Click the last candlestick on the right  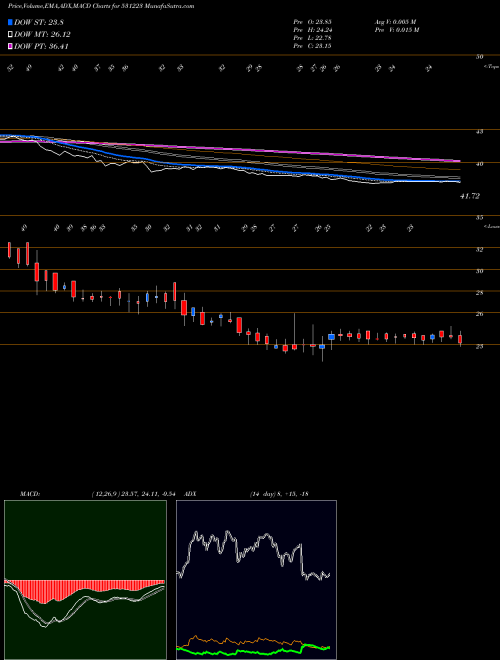coord(460,339)
